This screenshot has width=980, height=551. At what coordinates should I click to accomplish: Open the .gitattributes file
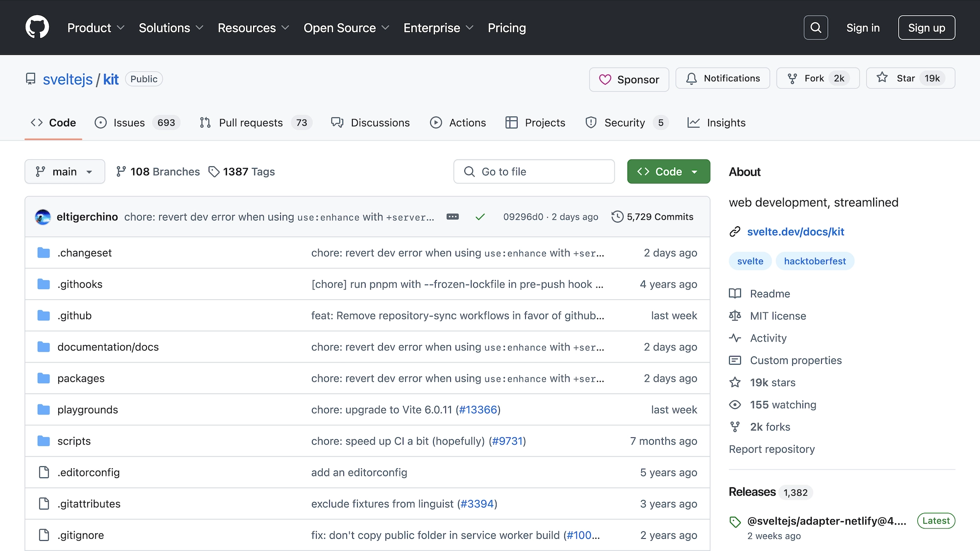(x=89, y=503)
